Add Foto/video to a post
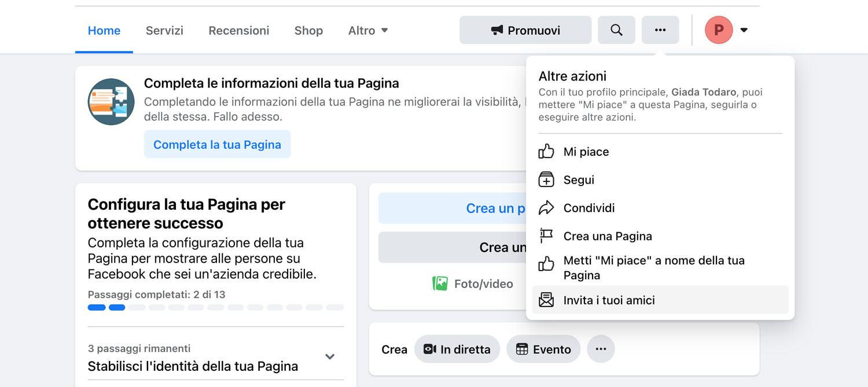This screenshot has height=387, width=868. (x=473, y=284)
